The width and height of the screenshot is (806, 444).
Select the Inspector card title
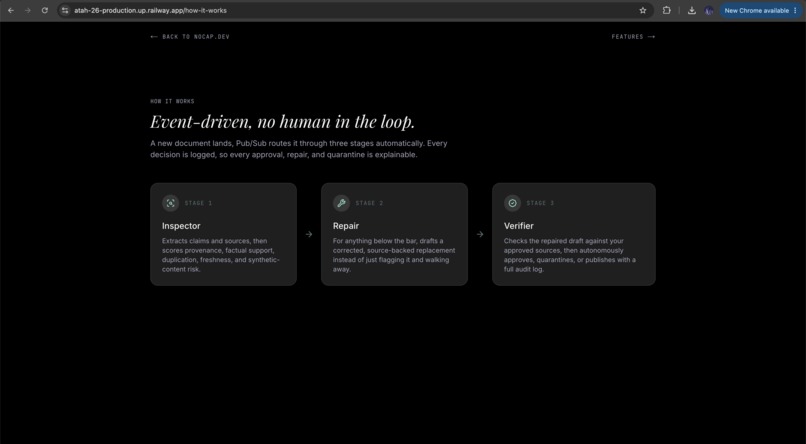coord(181,226)
